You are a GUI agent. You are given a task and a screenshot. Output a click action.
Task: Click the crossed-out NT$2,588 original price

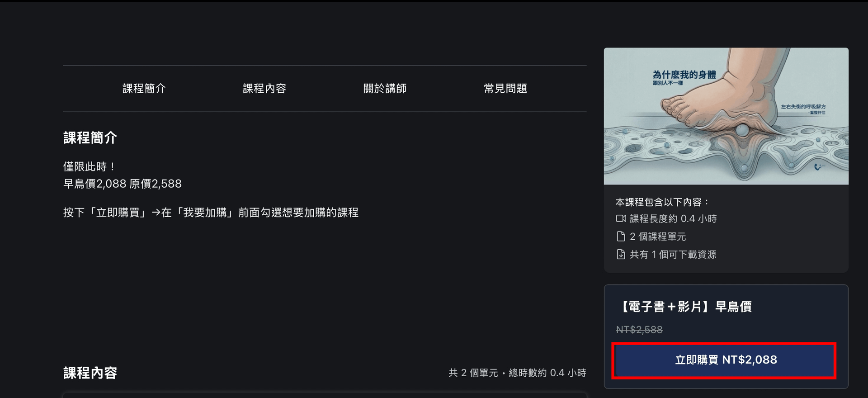[x=639, y=330]
